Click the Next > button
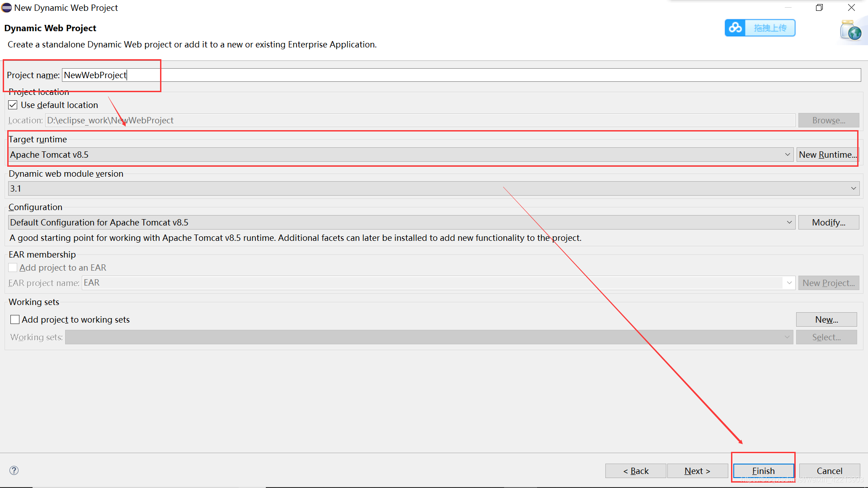This screenshot has width=868, height=488. point(697,471)
